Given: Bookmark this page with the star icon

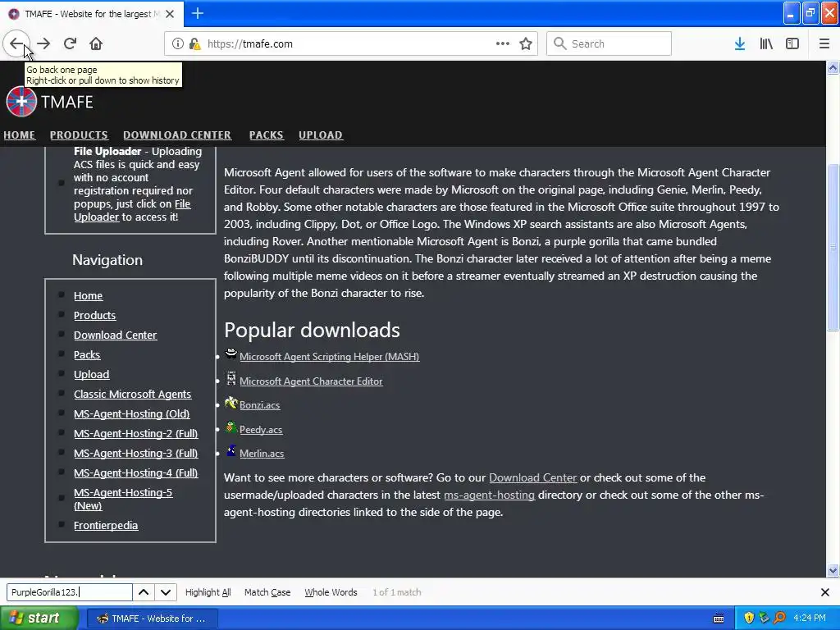Looking at the screenshot, I should [526, 43].
